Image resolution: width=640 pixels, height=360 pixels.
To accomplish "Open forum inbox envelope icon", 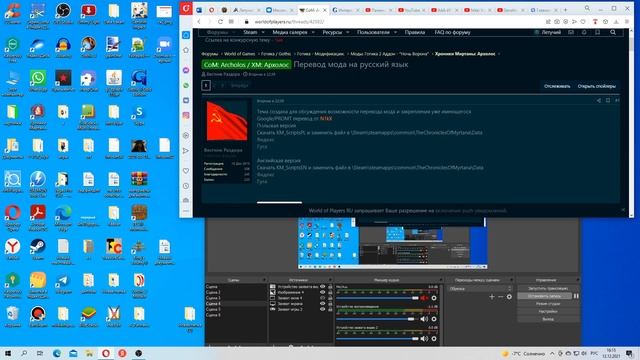I will click(x=571, y=32).
